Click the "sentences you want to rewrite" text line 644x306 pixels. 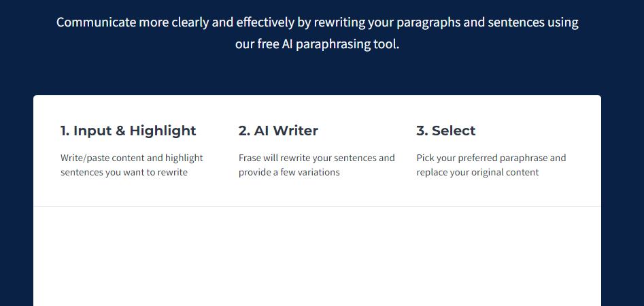coord(124,172)
